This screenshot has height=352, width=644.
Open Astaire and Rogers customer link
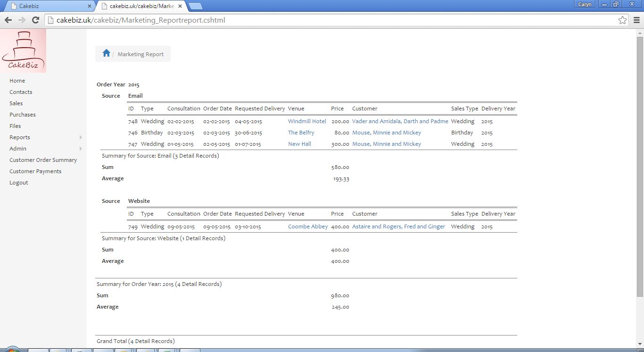click(x=398, y=226)
